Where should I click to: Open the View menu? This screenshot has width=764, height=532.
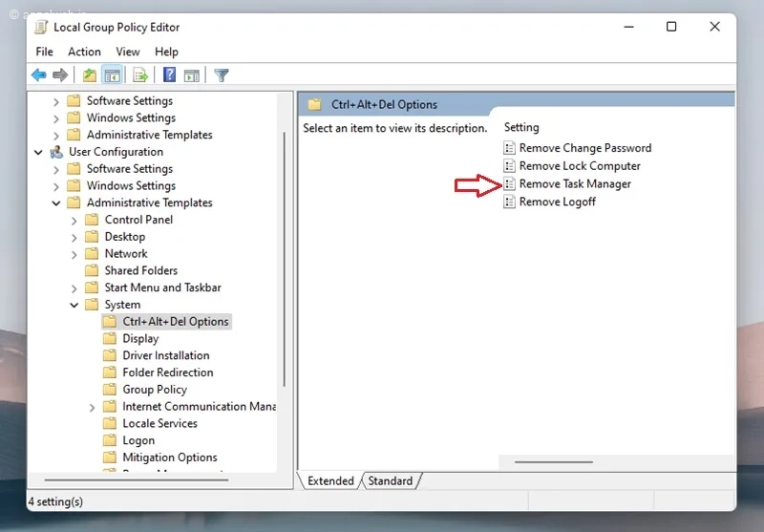(x=128, y=52)
